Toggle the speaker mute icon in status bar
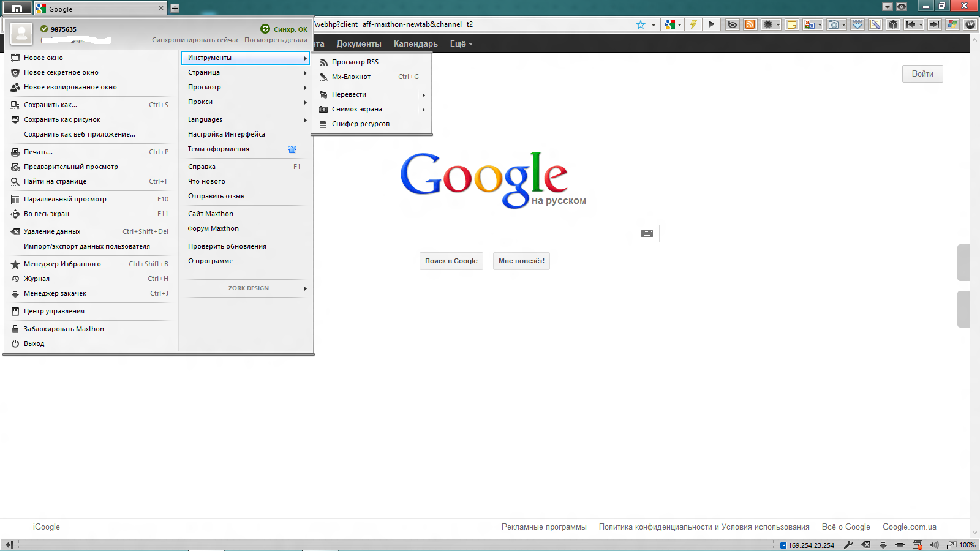 point(934,544)
